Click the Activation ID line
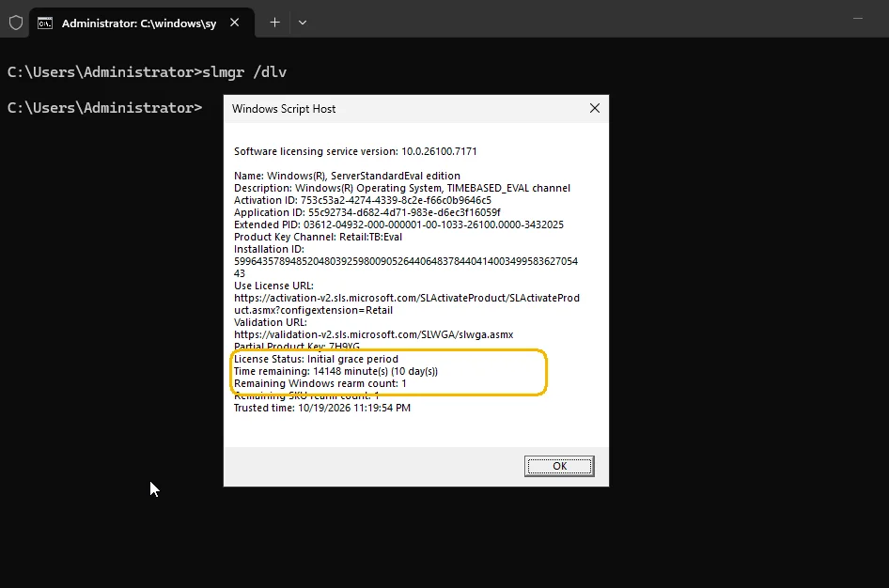The height and width of the screenshot is (588, 889). pyautogui.click(x=363, y=200)
